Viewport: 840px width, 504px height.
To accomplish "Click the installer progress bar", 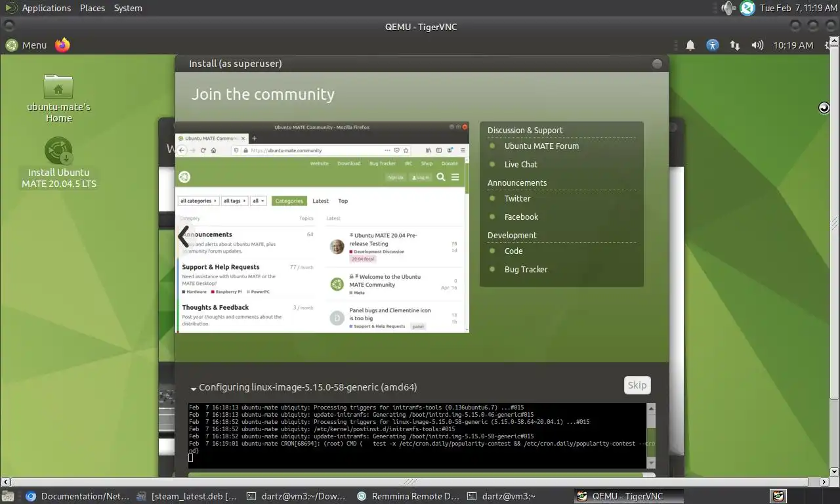I will (421, 475).
